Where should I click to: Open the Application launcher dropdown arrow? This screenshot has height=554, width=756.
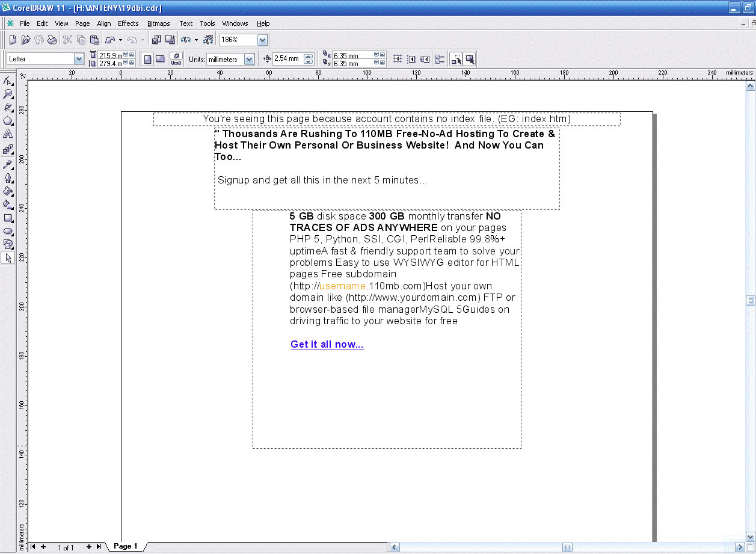pos(196,40)
